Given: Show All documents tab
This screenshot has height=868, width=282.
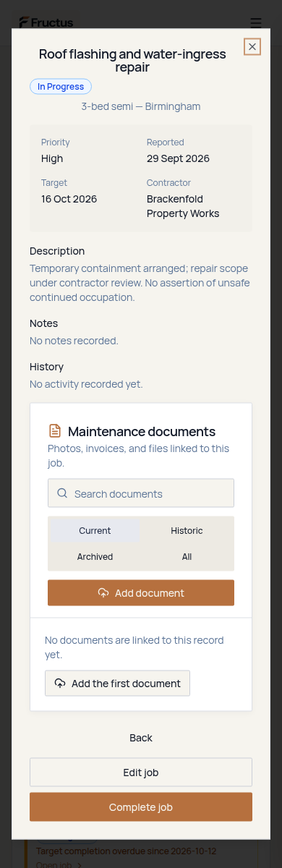Looking at the screenshot, I should pyautogui.click(x=187, y=556).
